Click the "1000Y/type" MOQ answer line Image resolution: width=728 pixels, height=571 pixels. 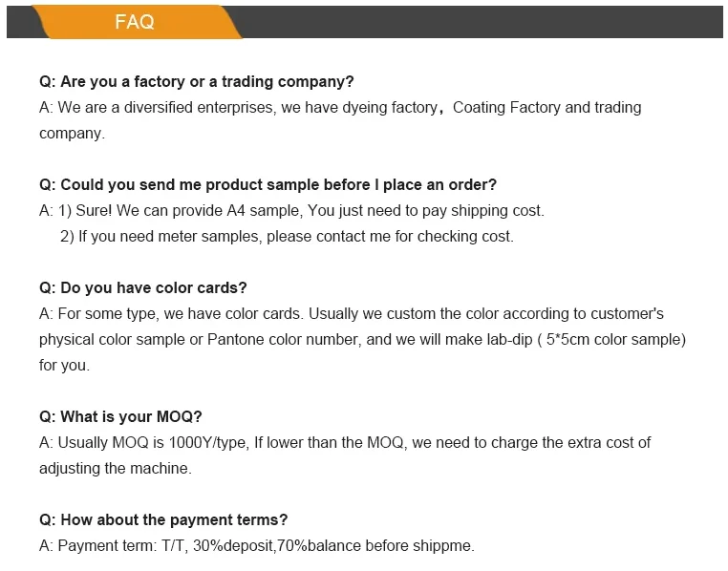tap(344, 443)
